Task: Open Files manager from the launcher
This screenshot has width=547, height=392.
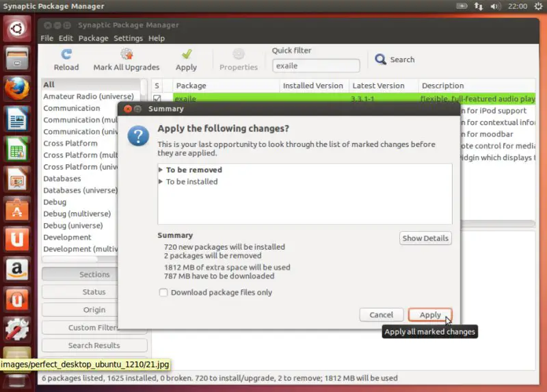Action: point(16,58)
